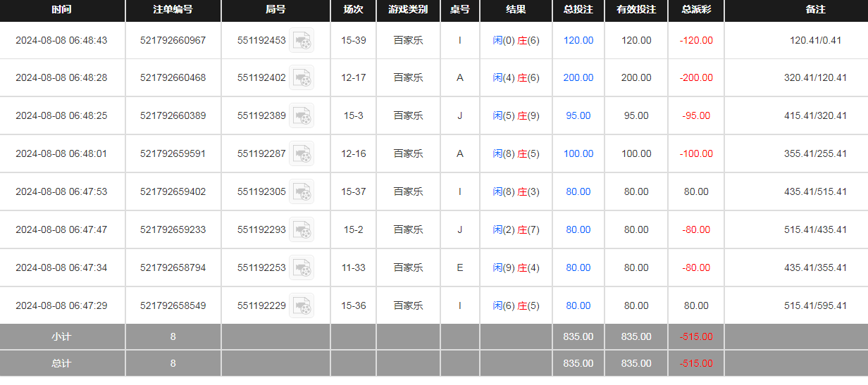The width and height of the screenshot is (868, 385).
Task: Play replay icon beside round 551192389
Action: pyautogui.click(x=302, y=116)
